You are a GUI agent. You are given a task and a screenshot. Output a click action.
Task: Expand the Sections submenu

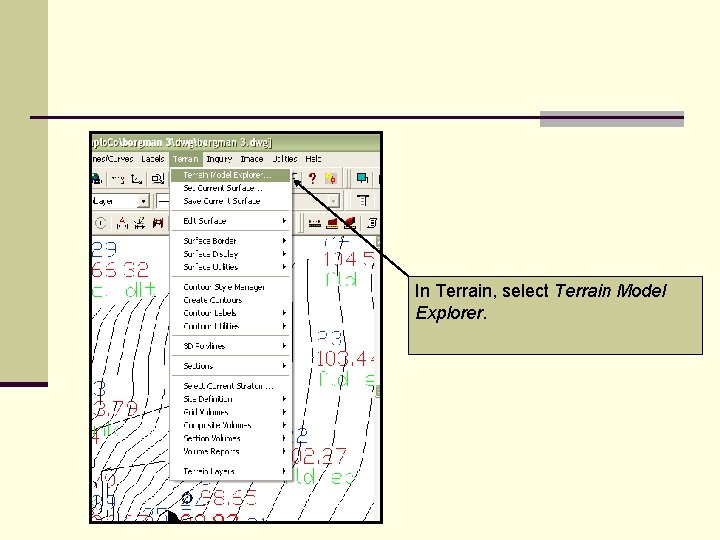pos(231,366)
